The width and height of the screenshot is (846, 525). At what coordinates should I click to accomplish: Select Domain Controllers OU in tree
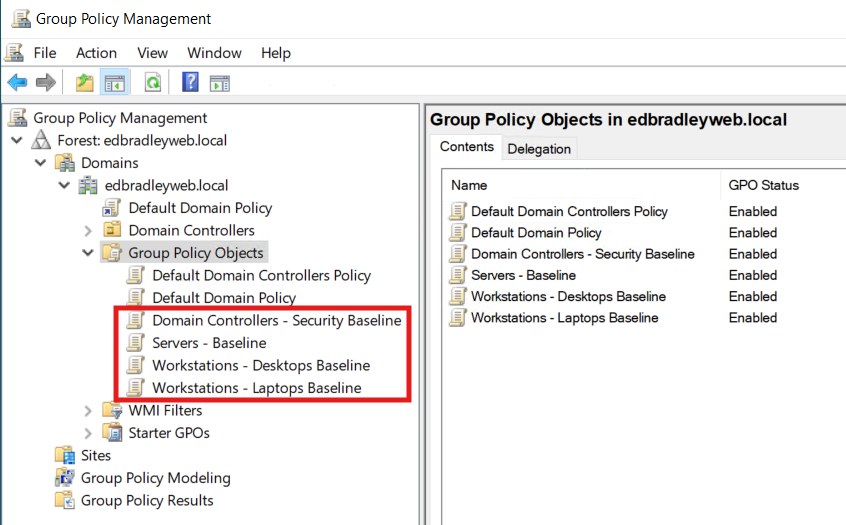point(191,230)
